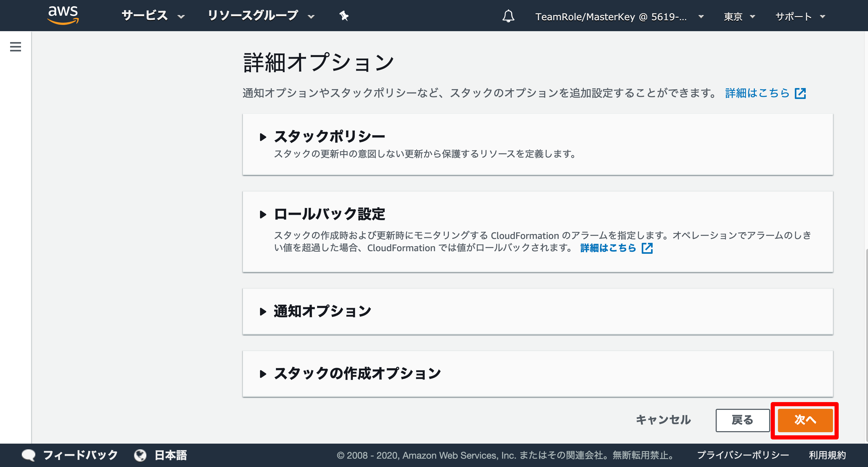Open the 利用規約 link
868x467 pixels.
click(827, 455)
